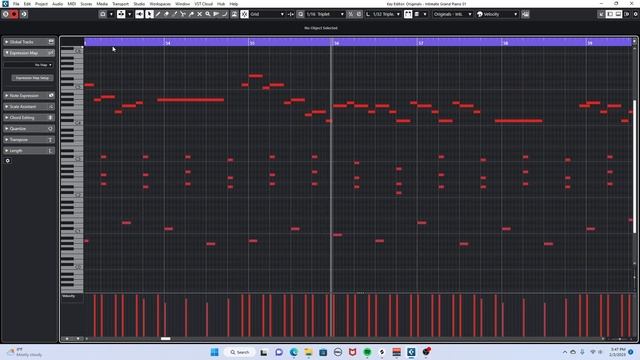Click the Keyboard icon right of Velocity dropdown

(x=525, y=14)
